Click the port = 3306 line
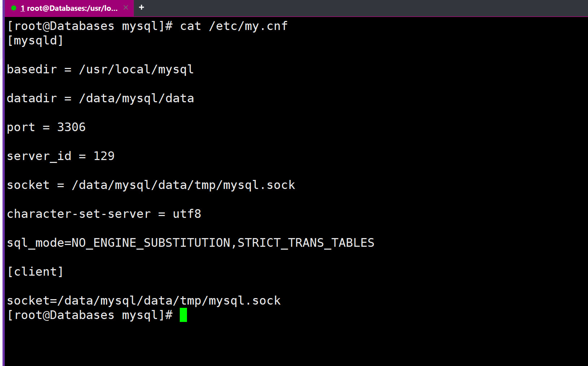The image size is (588, 366). pyautogui.click(x=46, y=127)
